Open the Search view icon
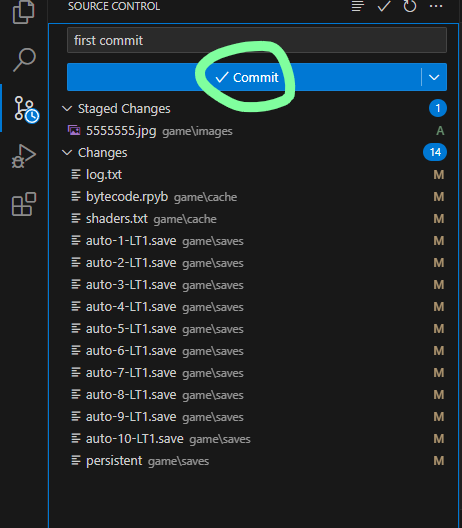The width and height of the screenshot is (462, 528). pyautogui.click(x=24, y=60)
